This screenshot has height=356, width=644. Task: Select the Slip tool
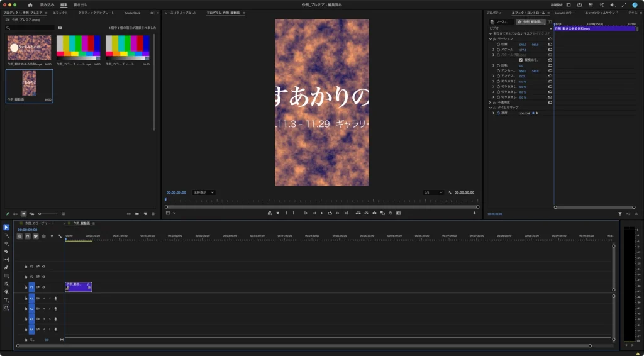point(6,260)
